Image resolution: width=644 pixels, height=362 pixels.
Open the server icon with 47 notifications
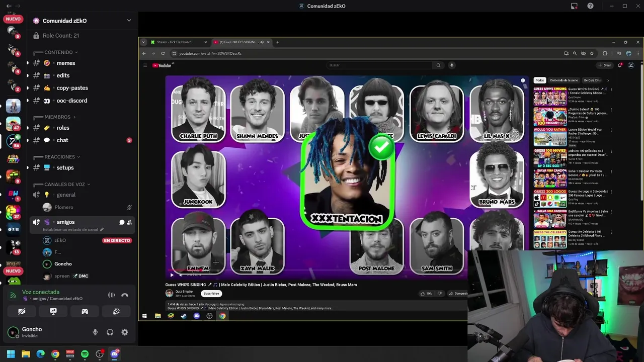13,124
